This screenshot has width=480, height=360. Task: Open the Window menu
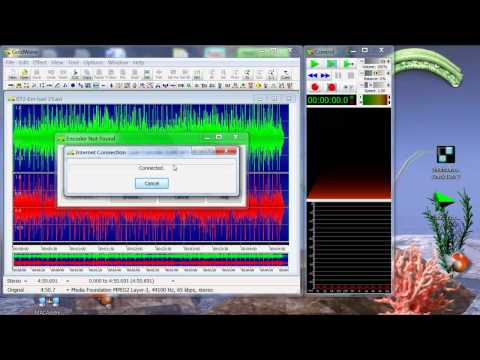pyautogui.click(x=118, y=62)
